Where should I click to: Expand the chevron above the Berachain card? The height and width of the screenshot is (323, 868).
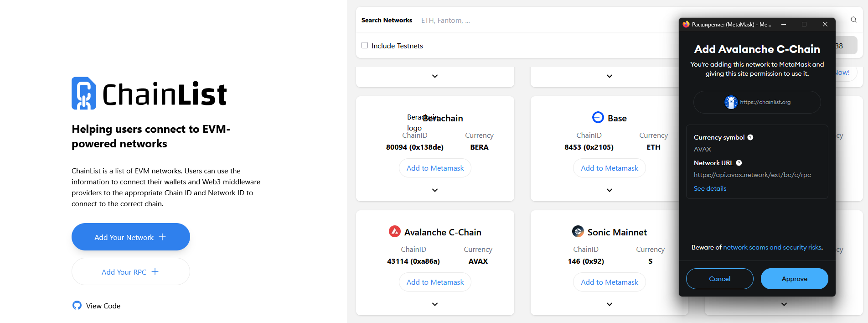[435, 76]
